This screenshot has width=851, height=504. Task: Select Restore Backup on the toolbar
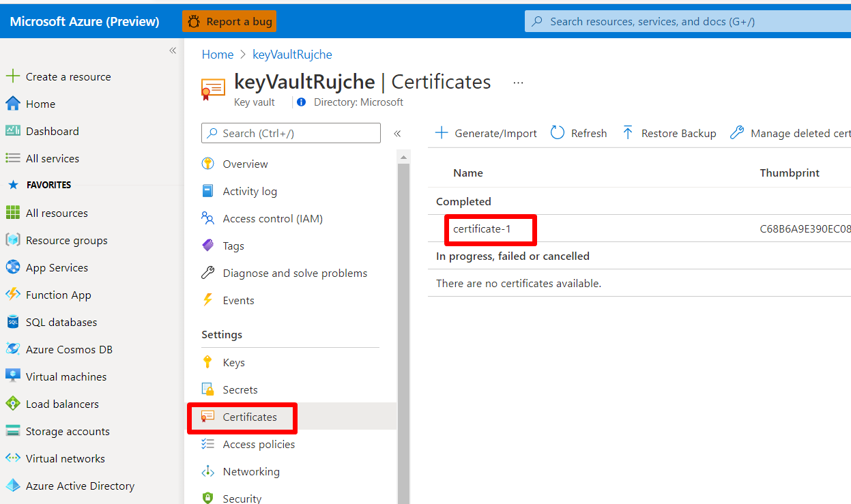click(669, 133)
